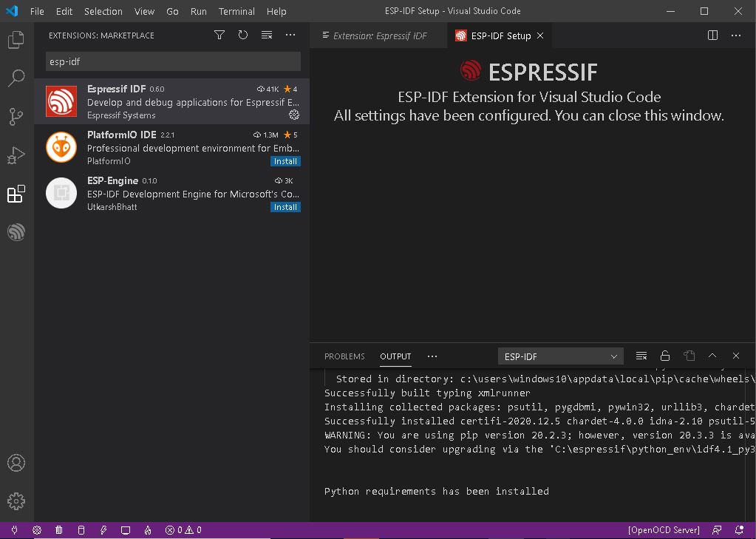The height and width of the screenshot is (539, 756).
Task: Select the ESP-Engine extension title
Action: pyautogui.click(x=112, y=180)
